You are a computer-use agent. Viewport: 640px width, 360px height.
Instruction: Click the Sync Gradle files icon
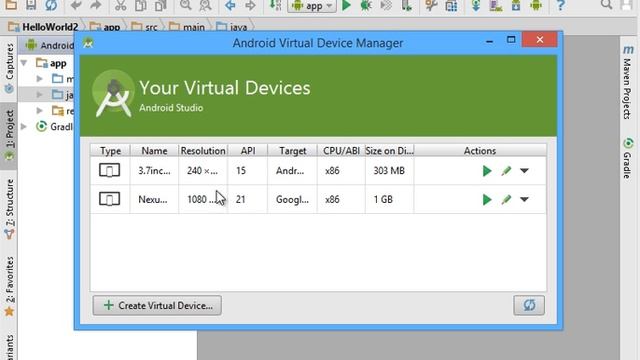click(476, 5)
